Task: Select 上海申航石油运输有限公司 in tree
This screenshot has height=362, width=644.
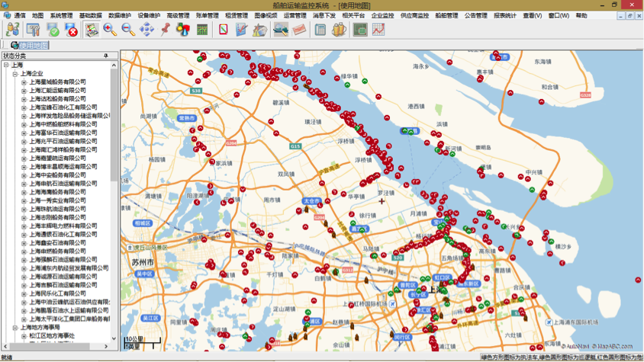Action: point(63,184)
